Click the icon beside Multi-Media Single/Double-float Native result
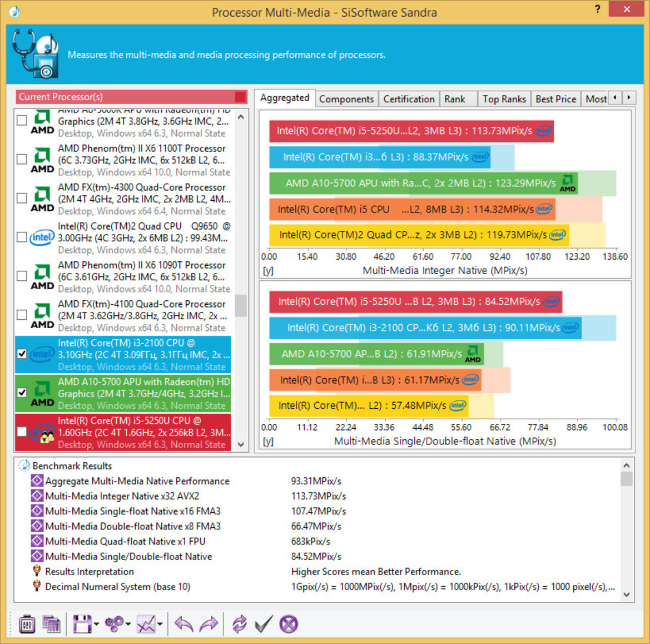The height and width of the screenshot is (644, 650). [x=37, y=556]
